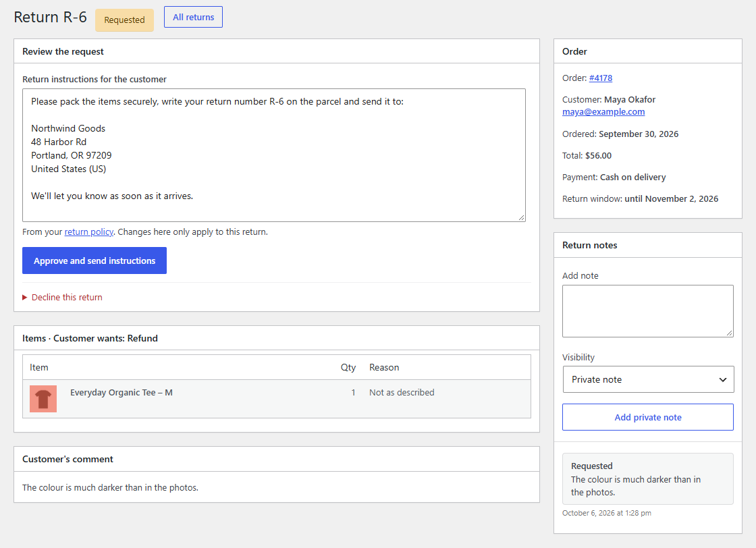Click into the Add note text box

(647, 311)
